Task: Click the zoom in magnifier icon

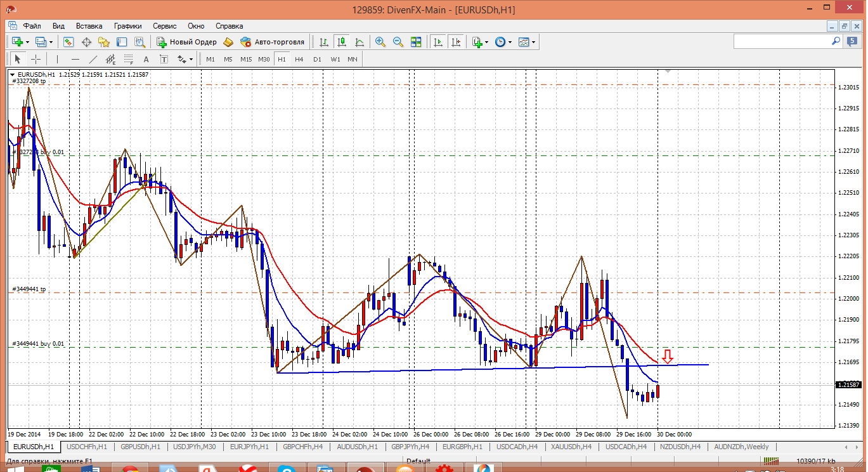Action: (380, 42)
